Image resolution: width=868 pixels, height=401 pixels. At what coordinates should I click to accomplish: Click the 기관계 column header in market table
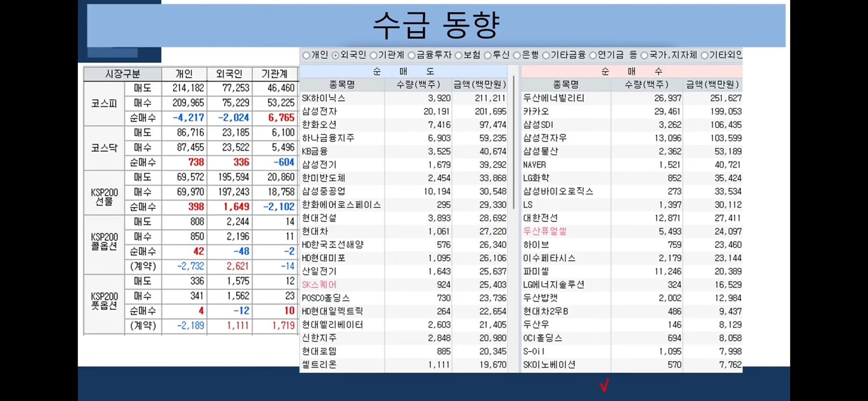(275, 74)
